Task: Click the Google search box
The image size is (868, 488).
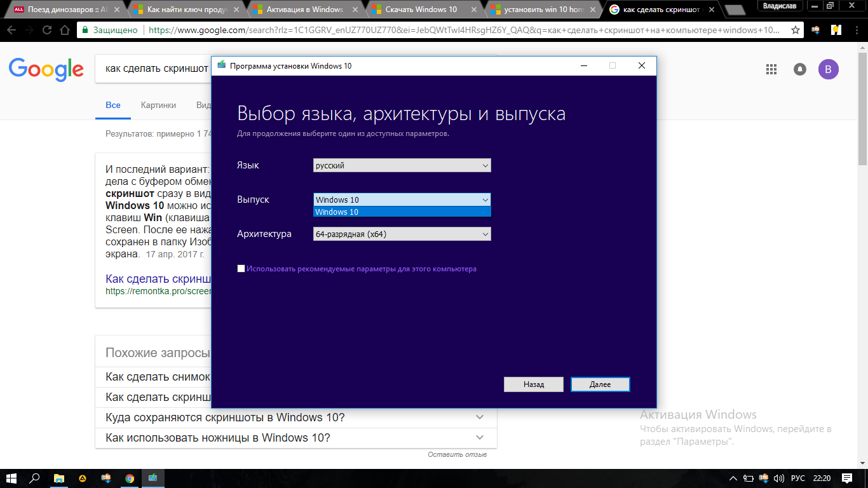Action: coord(153,69)
